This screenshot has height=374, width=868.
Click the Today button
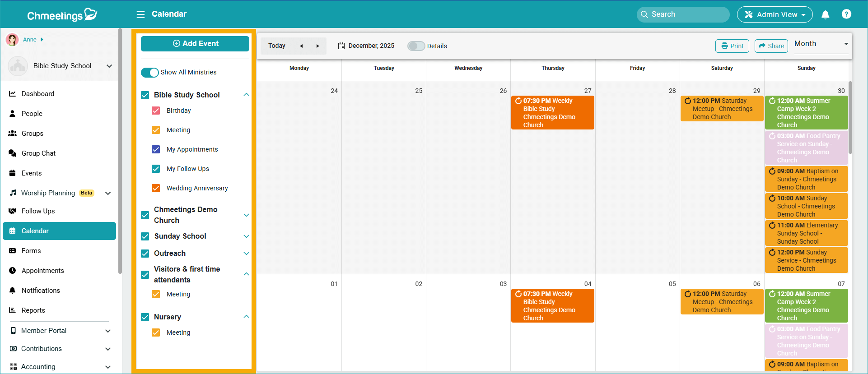[x=277, y=46]
